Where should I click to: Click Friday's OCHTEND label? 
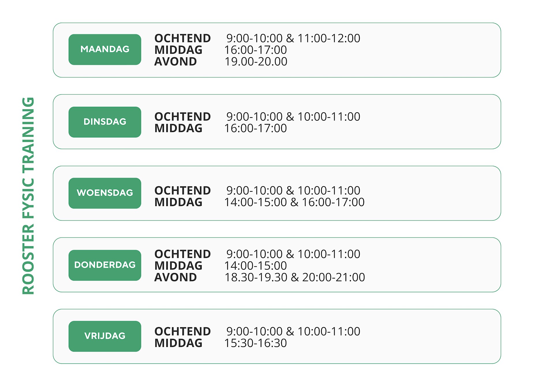[183, 331]
